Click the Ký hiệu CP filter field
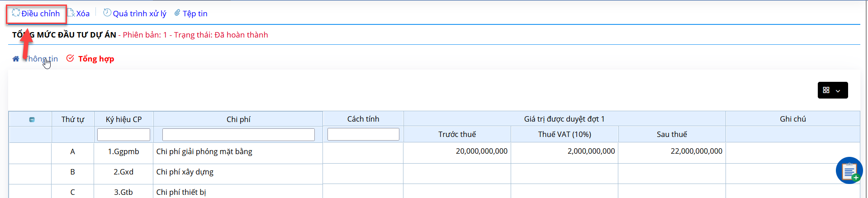 point(123,134)
